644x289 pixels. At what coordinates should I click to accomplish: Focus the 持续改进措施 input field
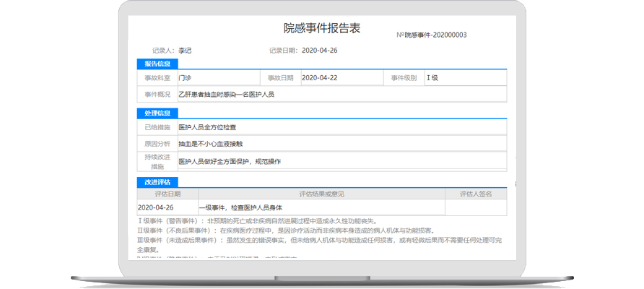[x=341, y=161]
